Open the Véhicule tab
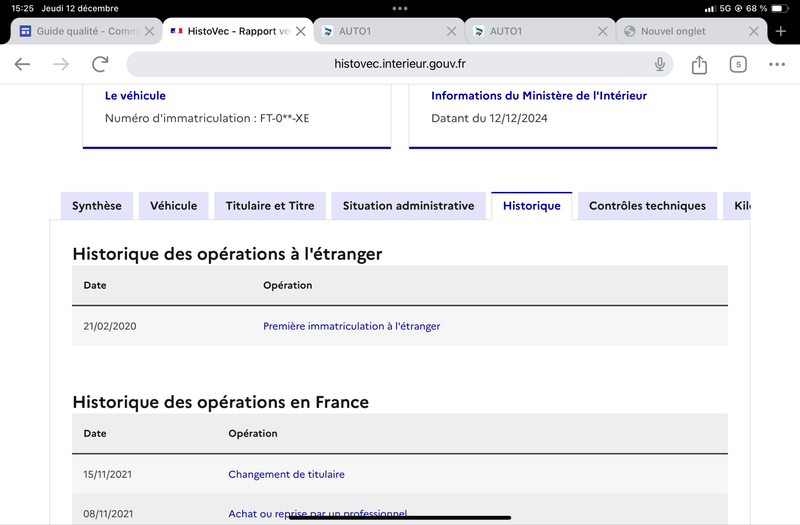Viewport: 800px width, 525px height. tap(173, 206)
